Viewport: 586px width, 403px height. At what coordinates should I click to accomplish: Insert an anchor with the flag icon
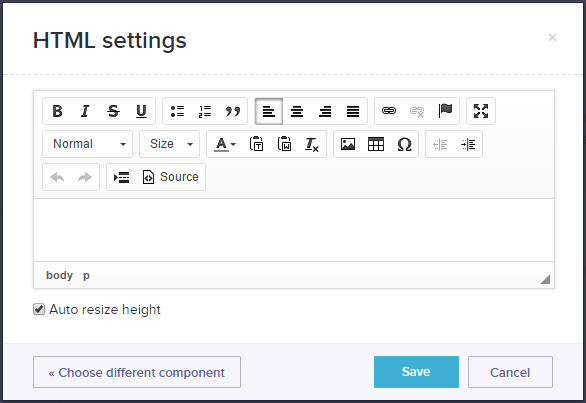tap(445, 111)
